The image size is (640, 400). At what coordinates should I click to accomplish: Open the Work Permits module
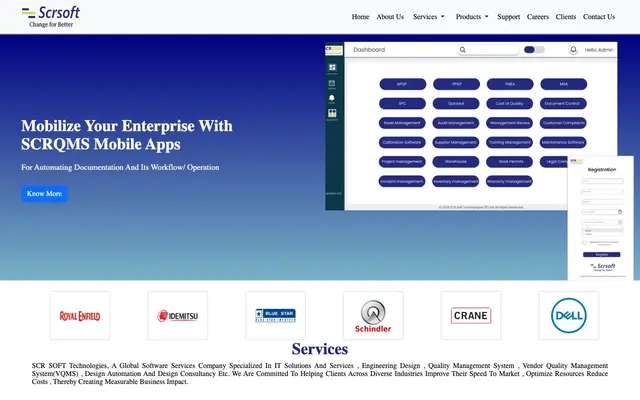click(509, 162)
